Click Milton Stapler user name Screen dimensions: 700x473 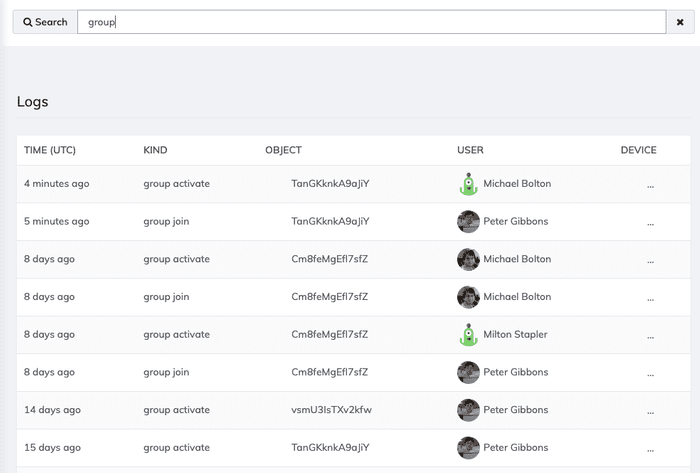coord(515,335)
